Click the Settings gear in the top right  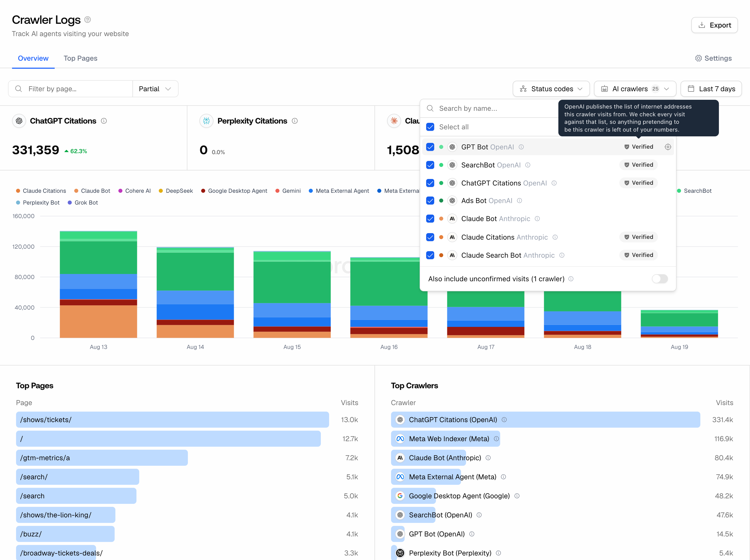[x=713, y=58]
